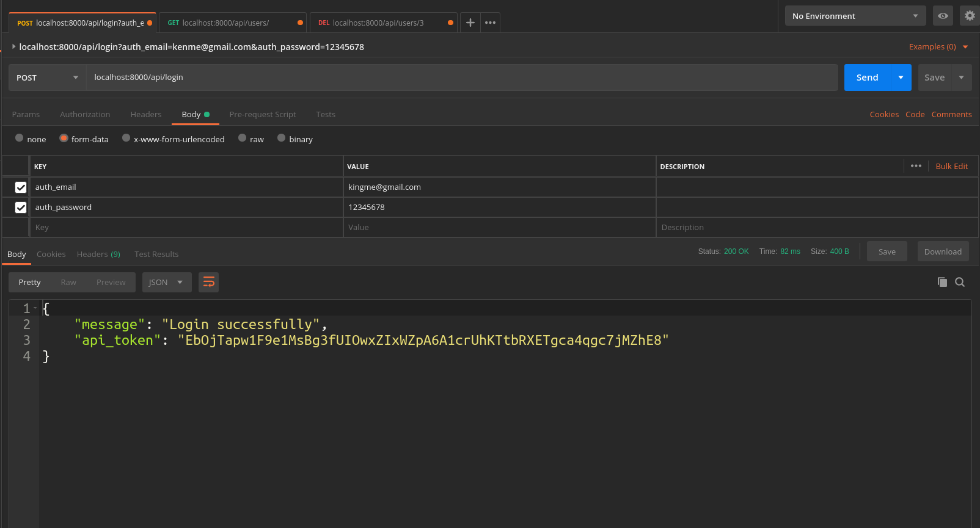
Task: Open the Tests tab
Action: pyautogui.click(x=326, y=114)
